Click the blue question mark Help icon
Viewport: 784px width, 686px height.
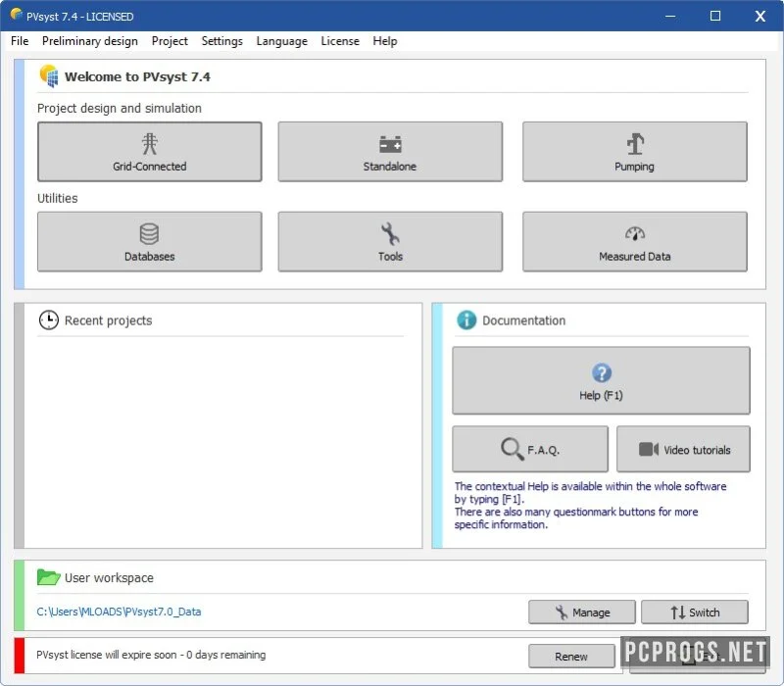[602, 373]
